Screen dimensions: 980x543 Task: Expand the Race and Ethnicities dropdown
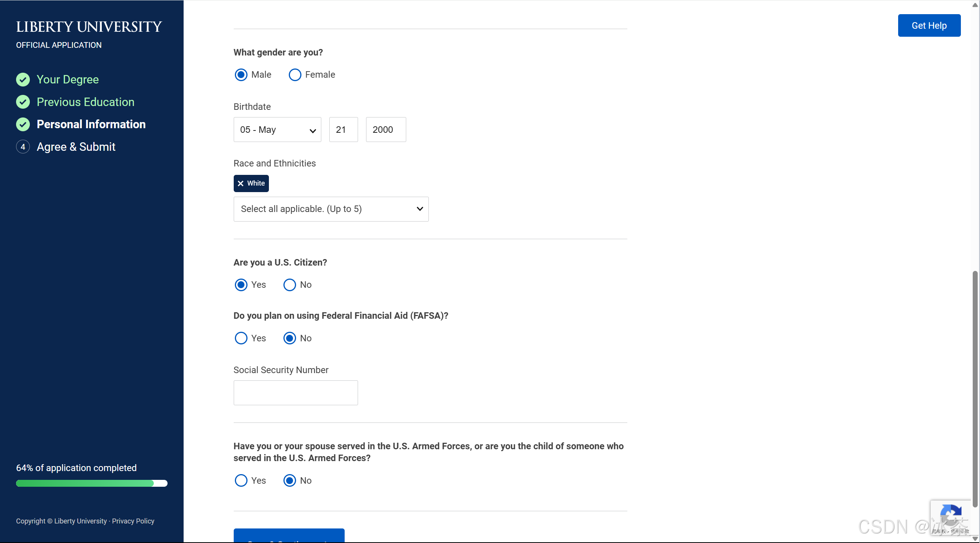pyautogui.click(x=331, y=209)
